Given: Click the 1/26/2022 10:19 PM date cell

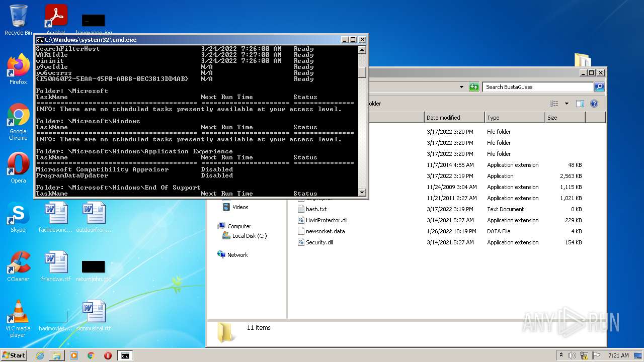Looking at the screenshot, I should [x=451, y=231].
